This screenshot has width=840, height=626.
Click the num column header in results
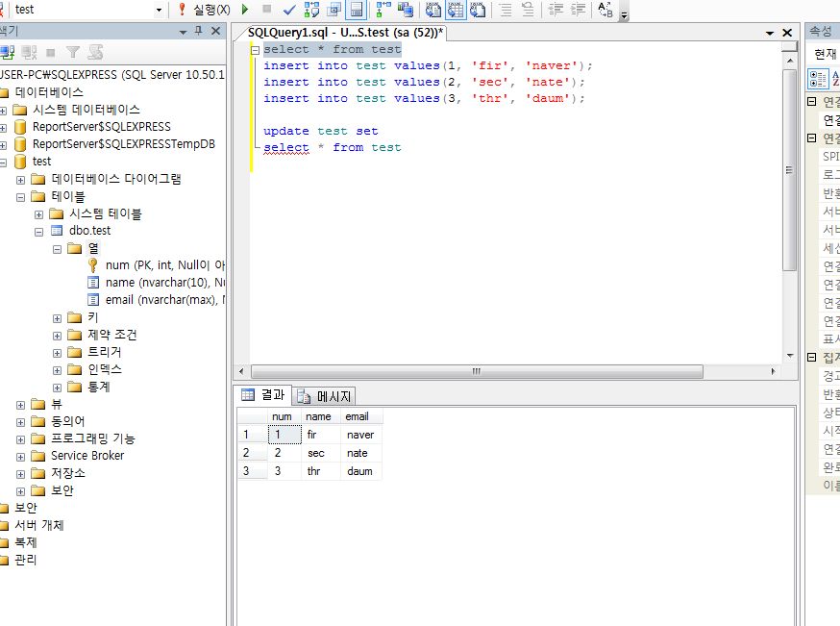(x=284, y=416)
